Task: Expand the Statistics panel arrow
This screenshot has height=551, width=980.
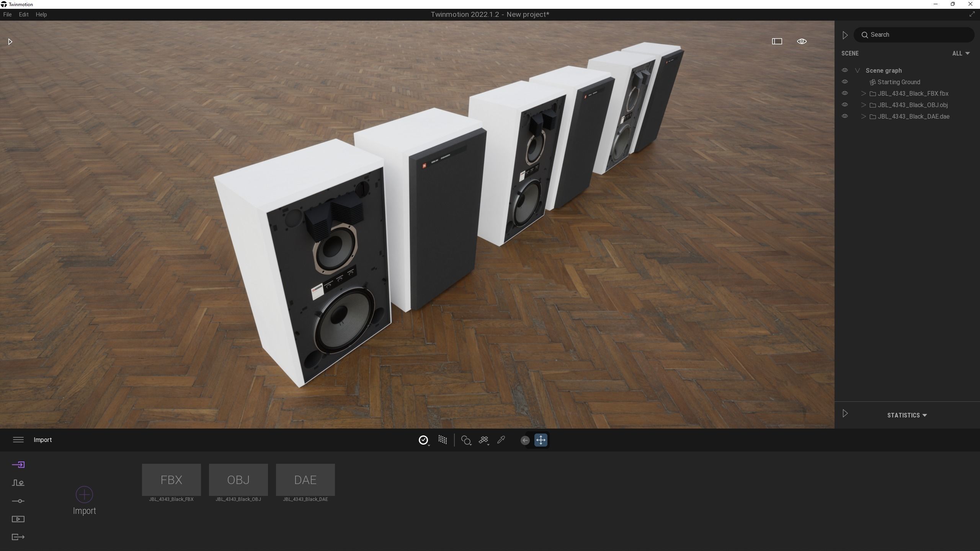Action: click(845, 413)
